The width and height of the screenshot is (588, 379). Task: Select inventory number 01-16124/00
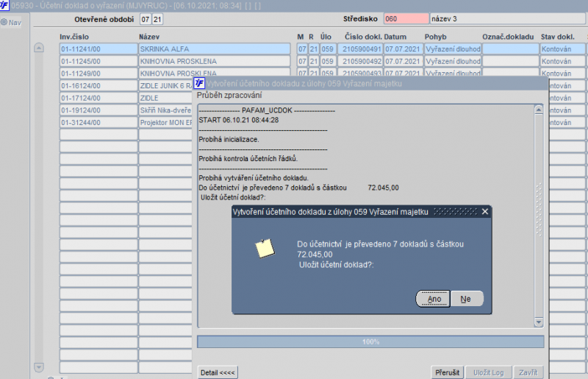pos(98,85)
